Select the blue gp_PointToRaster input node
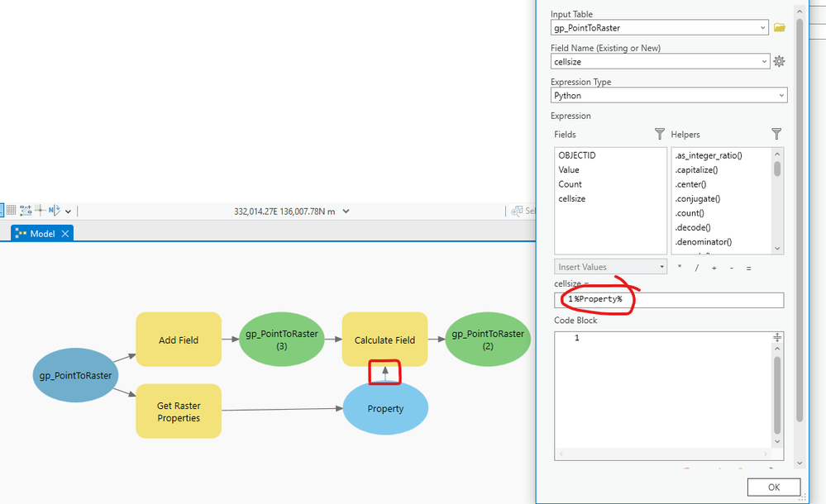Image resolution: width=826 pixels, height=504 pixels. 76,375
